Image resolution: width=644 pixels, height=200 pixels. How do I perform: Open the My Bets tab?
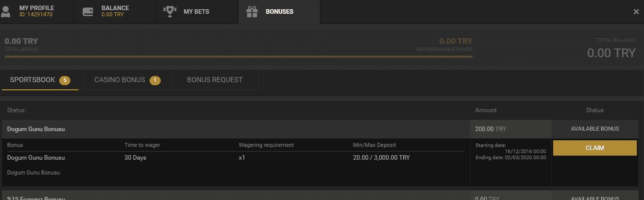point(197,11)
